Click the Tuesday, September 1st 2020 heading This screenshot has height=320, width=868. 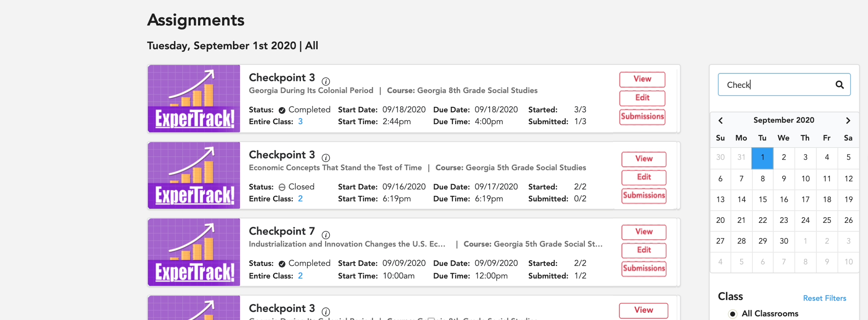[x=221, y=46]
